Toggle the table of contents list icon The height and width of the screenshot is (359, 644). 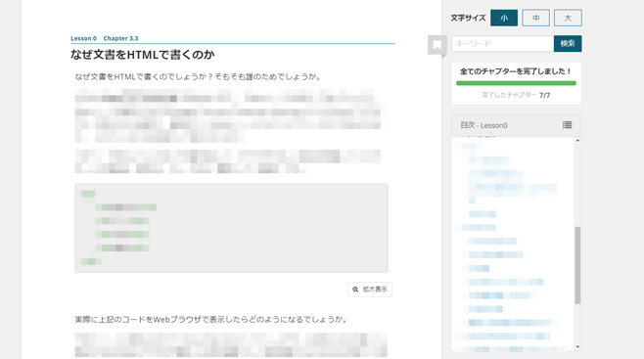pyautogui.click(x=568, y=125)
